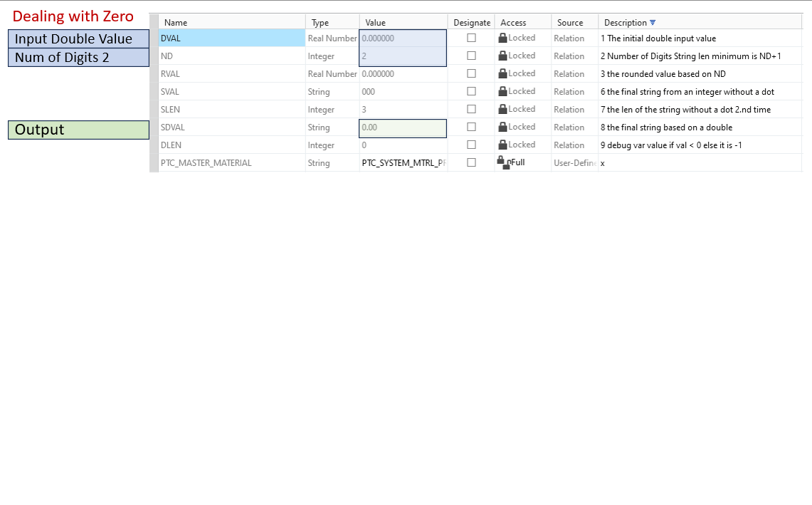
Task: Click the lock icon in the SLEN row
Action: coord(502,109)
